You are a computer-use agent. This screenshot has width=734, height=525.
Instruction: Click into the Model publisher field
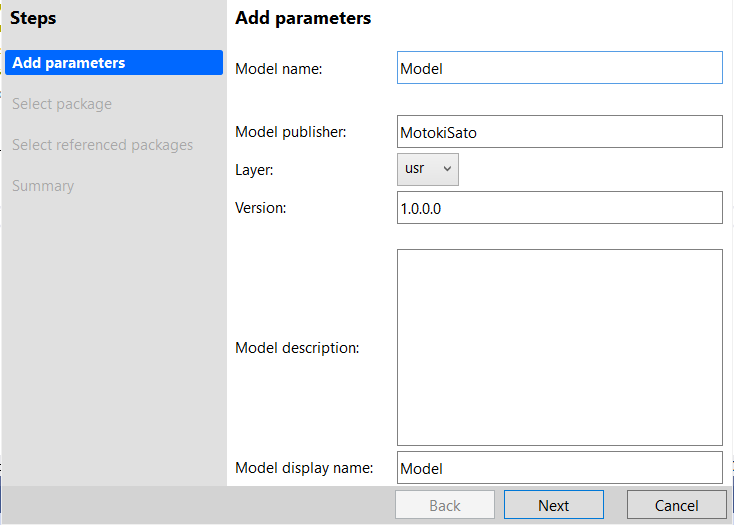click(x=560, y=132)
